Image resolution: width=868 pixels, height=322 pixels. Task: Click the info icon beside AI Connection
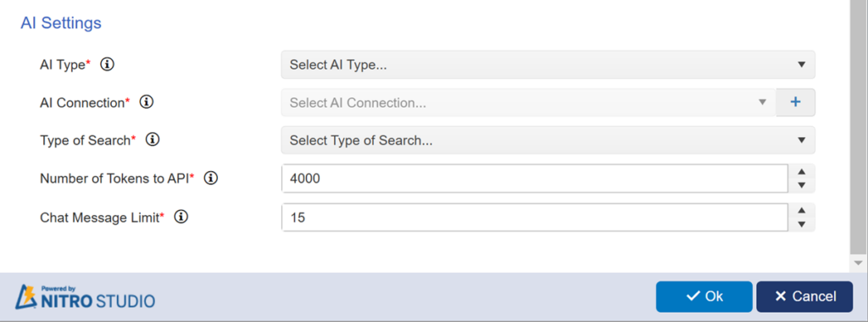146,103
